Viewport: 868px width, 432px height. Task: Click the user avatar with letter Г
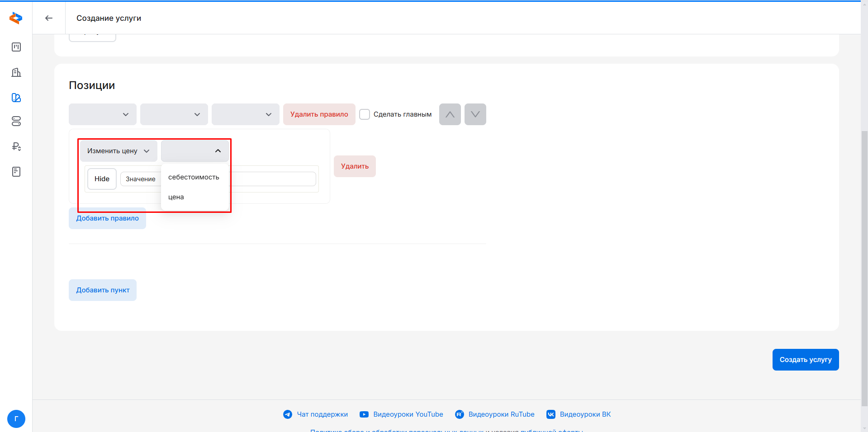click(16, 419)
